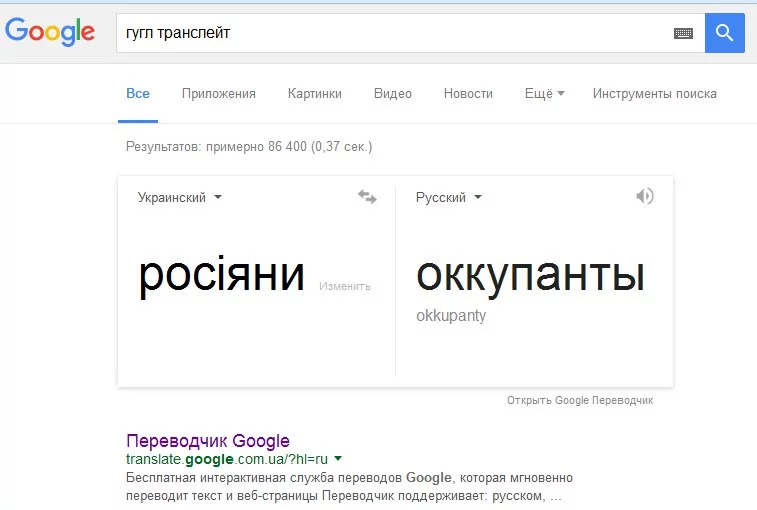
Task: Click the Google logo
Action: [x=50, y=32]
